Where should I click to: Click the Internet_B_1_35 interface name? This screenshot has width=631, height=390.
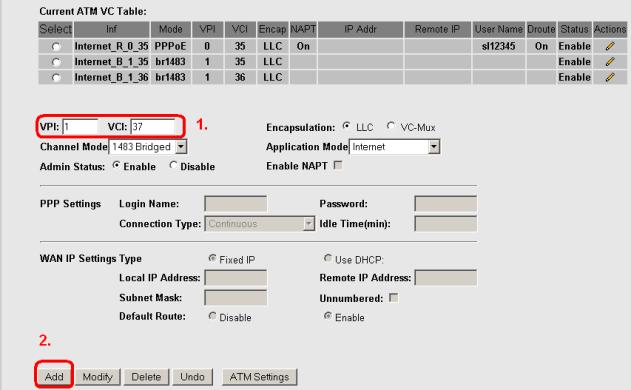point(111,62)
